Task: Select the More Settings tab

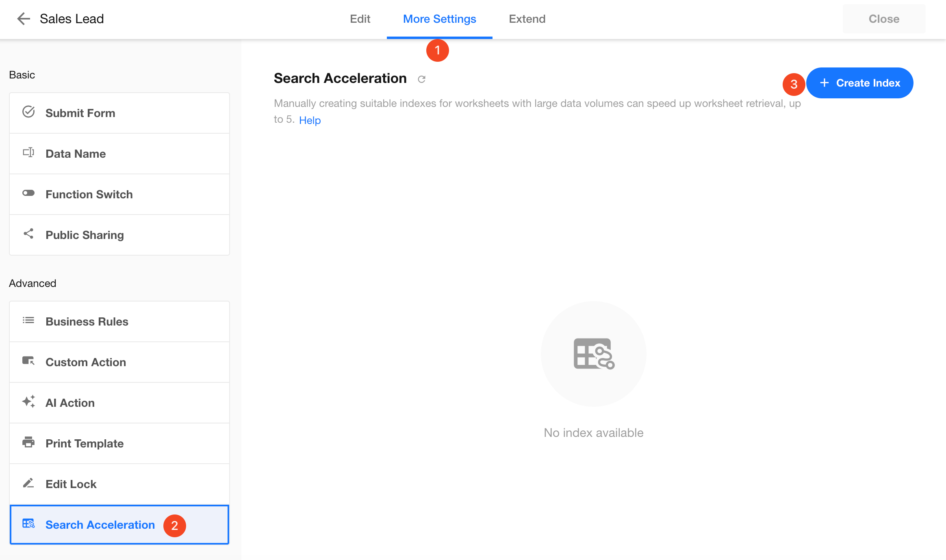Action: coord(440,19)
